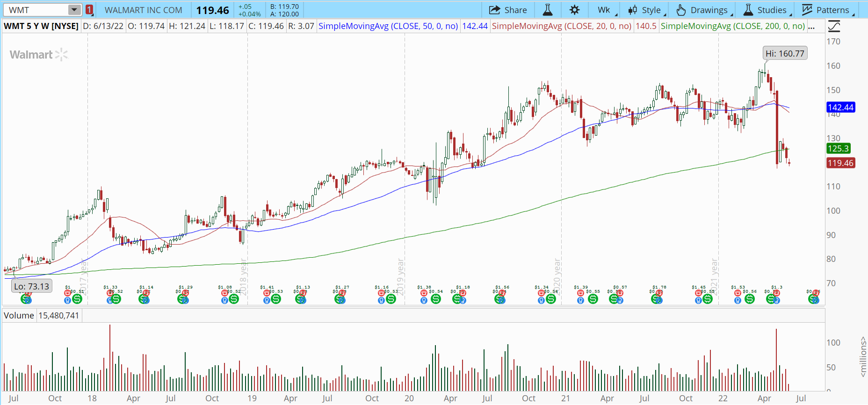
Task: Click the active drawing tool icon above price axis
Action: (834, 26)
